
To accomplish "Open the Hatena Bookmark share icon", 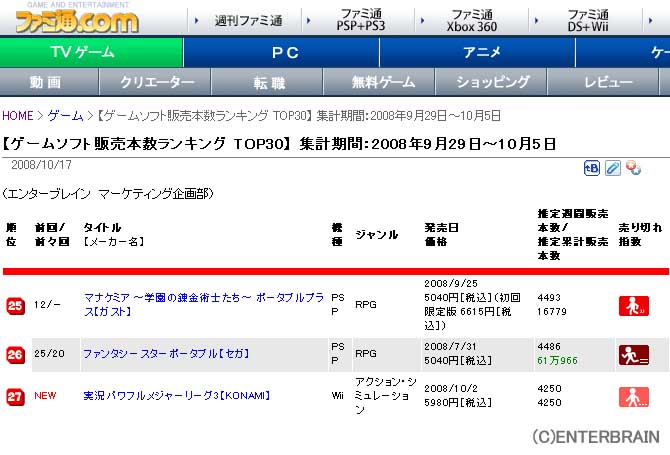I will [x=592, y=168].
